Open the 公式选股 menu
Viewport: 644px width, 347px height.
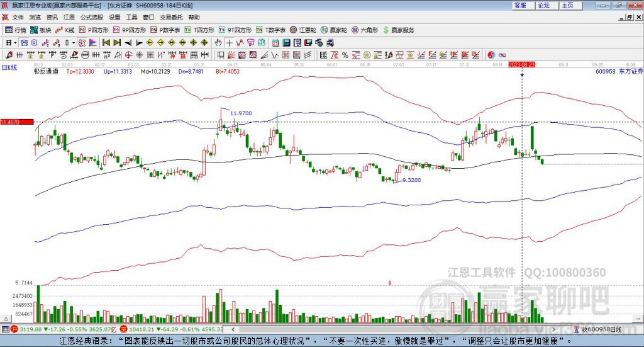click(91, 18)
